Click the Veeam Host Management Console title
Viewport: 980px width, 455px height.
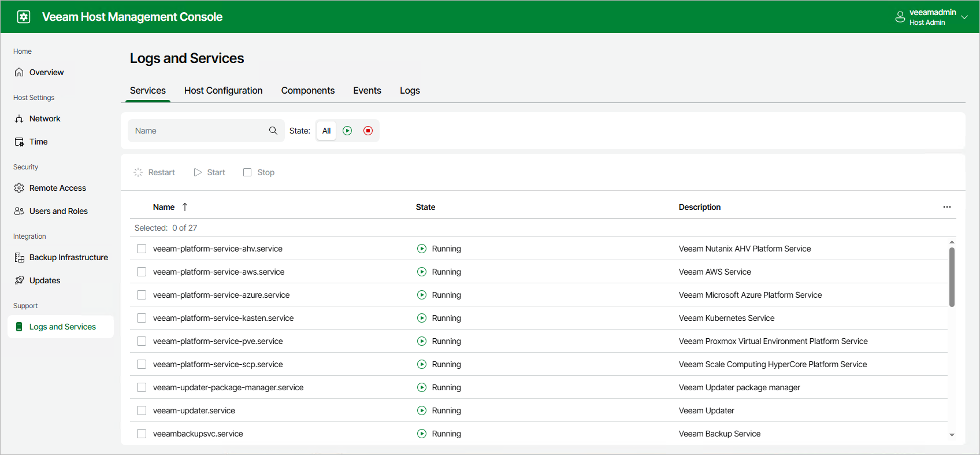132,17
